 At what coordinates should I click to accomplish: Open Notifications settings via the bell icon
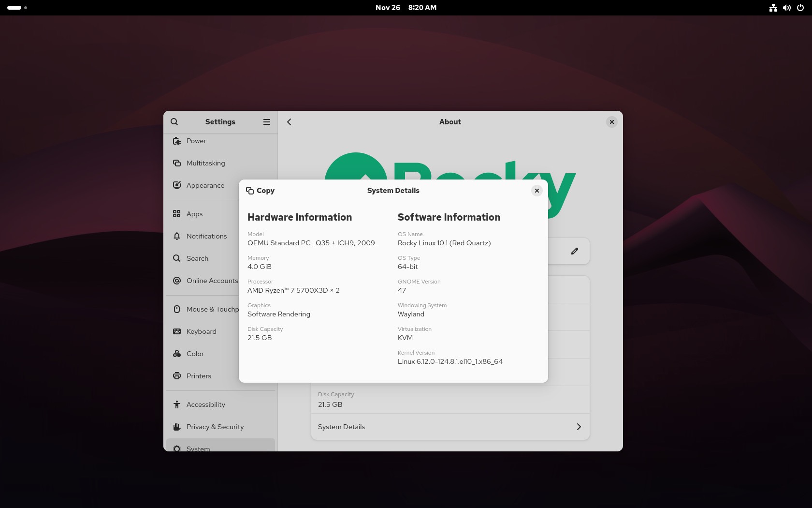tap(177, 236)
